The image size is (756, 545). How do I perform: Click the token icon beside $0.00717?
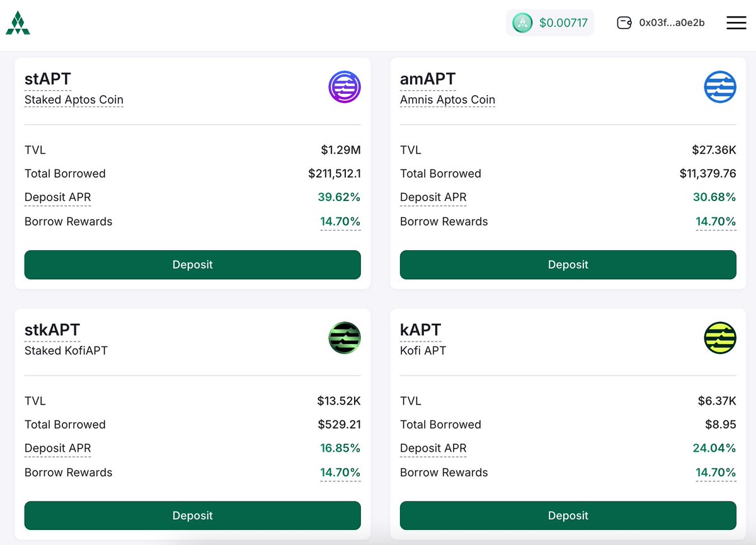click(x=522, y=23)
